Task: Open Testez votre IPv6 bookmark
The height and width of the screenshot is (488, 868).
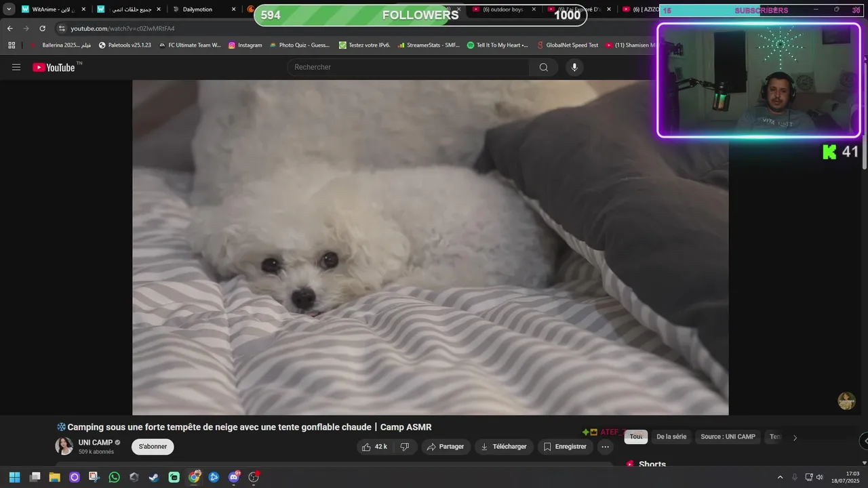Action: click(x=364, y=45)
